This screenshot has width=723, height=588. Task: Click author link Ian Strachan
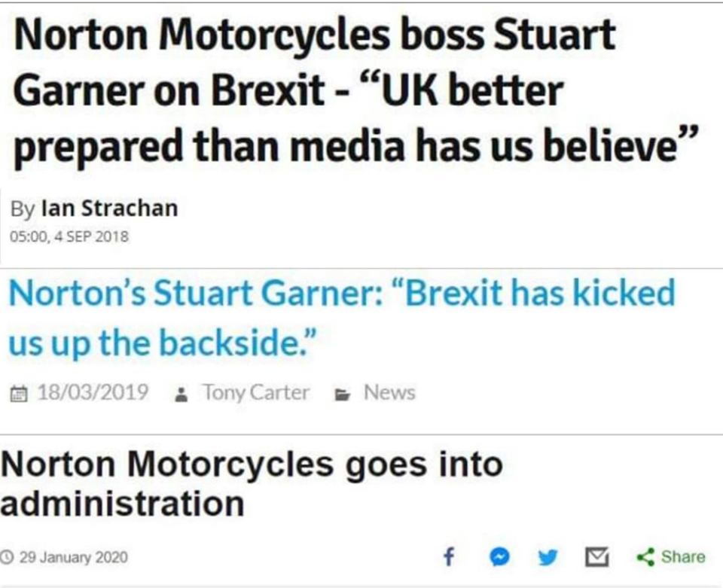pos(110,208)
